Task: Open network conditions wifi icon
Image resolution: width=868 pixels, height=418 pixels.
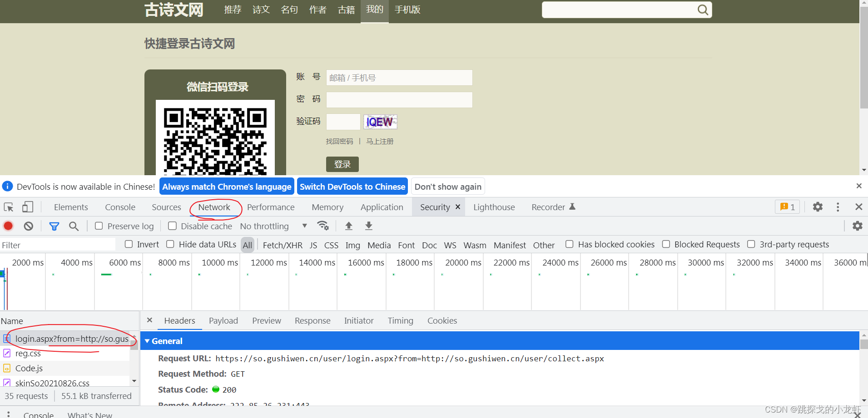Action: pos(323,226)
